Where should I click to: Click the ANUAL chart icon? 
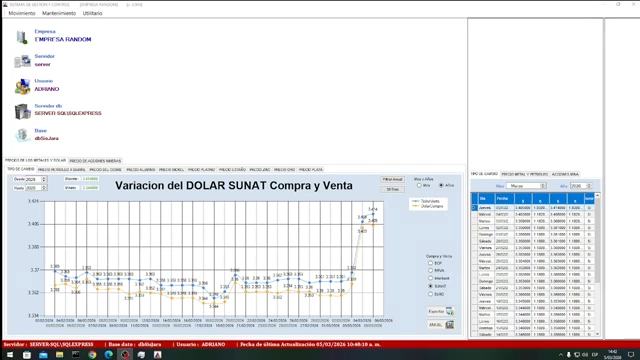point(449,325)
